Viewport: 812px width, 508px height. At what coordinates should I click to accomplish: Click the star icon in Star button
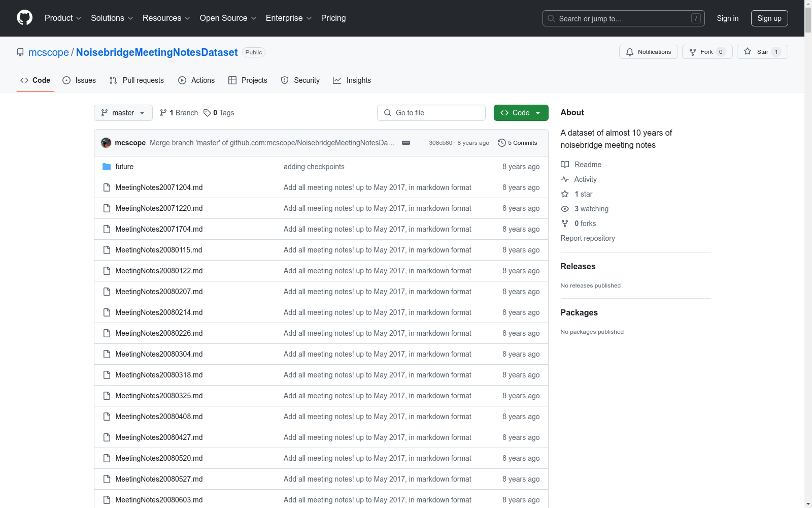click(748, 51)
